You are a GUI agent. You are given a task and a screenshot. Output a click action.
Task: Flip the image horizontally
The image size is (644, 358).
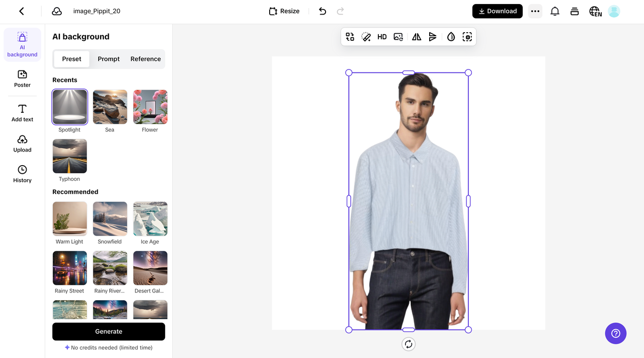pyautogui.click(x=417, y=37)
